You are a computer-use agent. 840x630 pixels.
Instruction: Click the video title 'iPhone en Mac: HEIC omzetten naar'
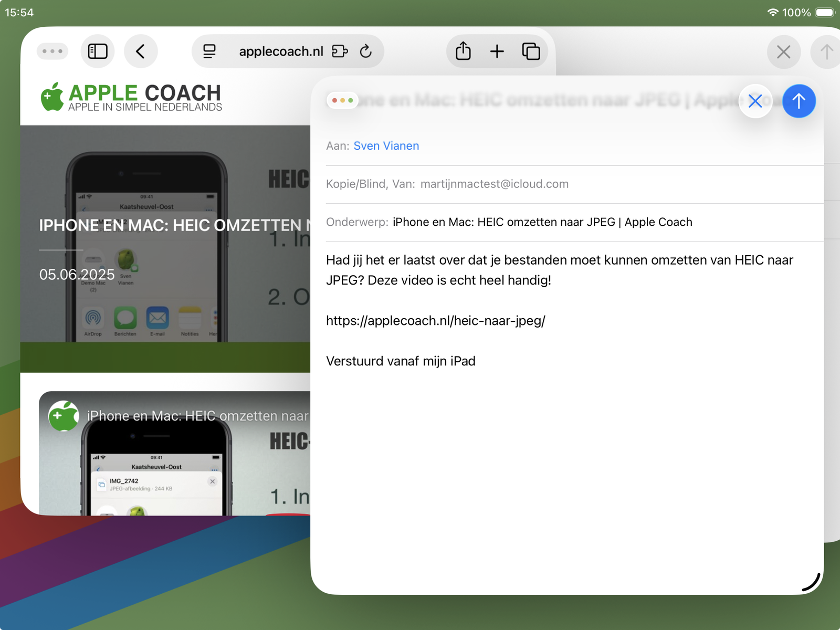(198, 416)
